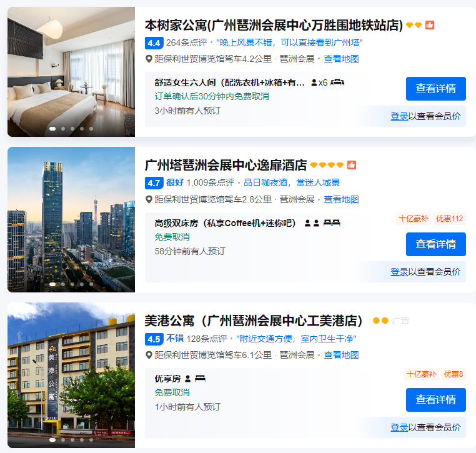Select third image dot on 逸扉酒店 photo
This screenshot has height=453, width=476.
pos(72,284)
